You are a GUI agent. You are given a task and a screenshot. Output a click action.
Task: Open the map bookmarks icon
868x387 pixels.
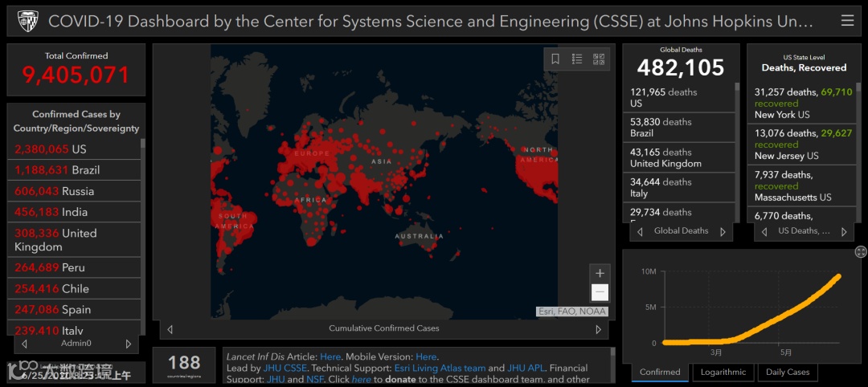(x=555, y=59)
